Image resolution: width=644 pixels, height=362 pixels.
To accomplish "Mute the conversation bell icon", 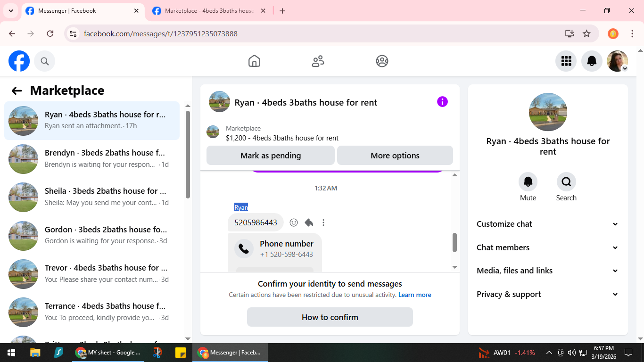I will (x=528, y=181).
